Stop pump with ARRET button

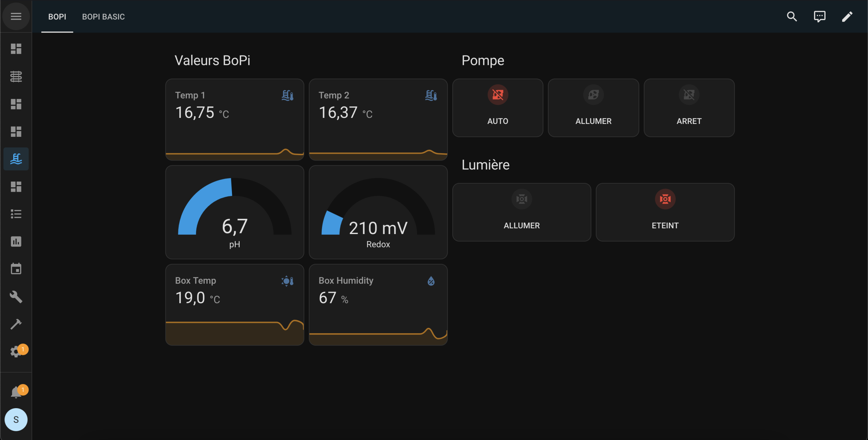(689, 108)
